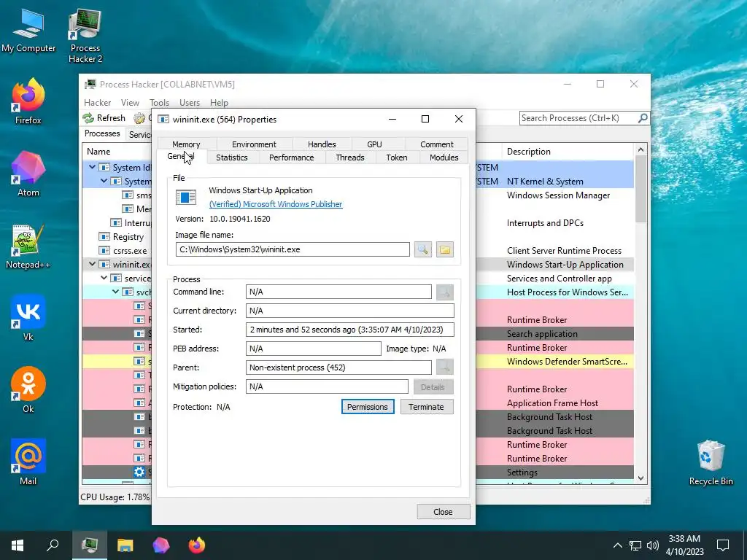747x560 pixels.
Task: Click the Windows Start button
Action: [18, 545]
